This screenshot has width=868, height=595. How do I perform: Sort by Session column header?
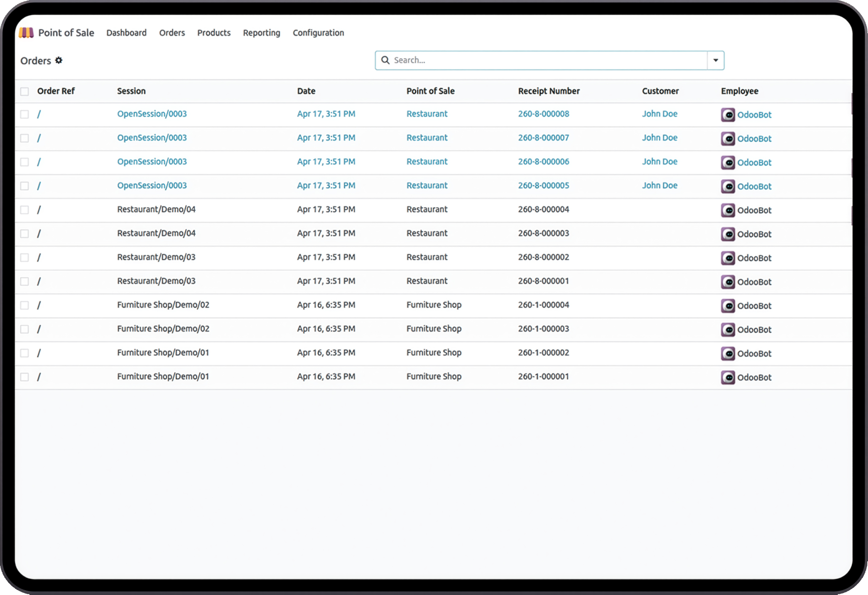click(131, 91)
